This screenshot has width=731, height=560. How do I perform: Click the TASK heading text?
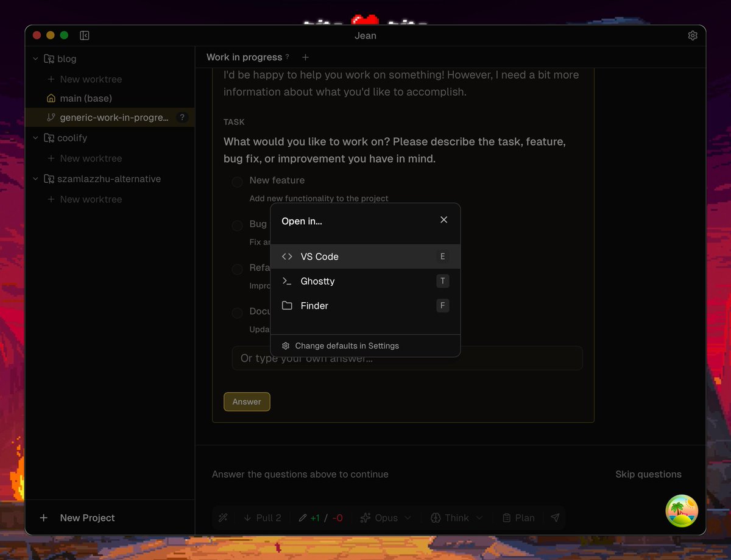234,122
